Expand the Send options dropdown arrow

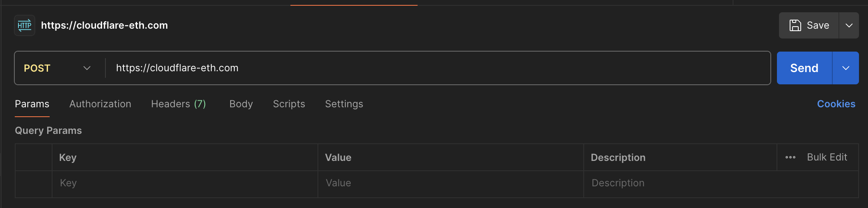coord(845,68)
